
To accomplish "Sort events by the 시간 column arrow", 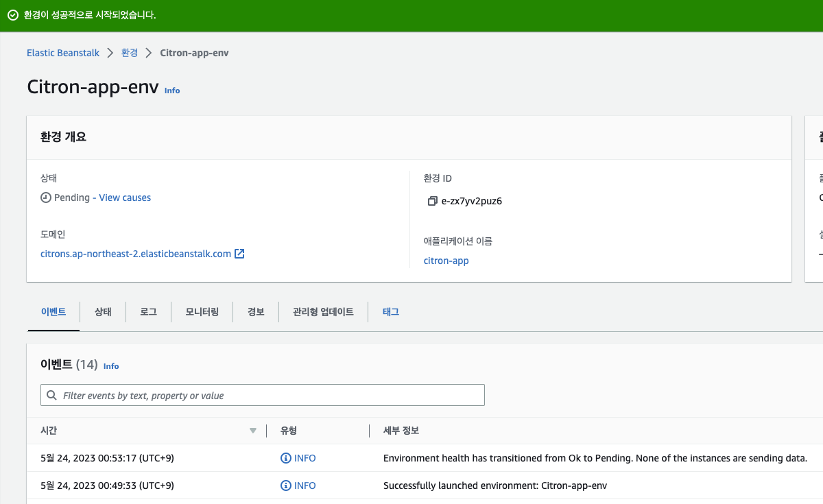I will [253, 431].
